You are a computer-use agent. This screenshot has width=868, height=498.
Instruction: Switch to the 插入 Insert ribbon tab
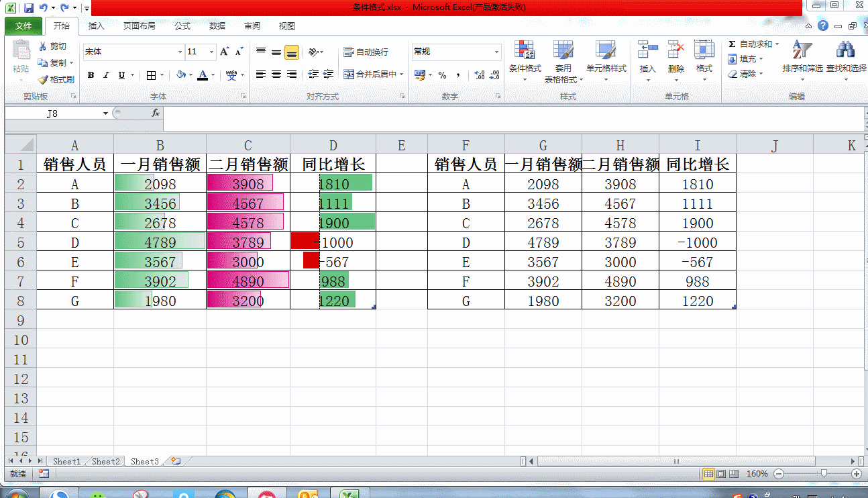[97, 26]
